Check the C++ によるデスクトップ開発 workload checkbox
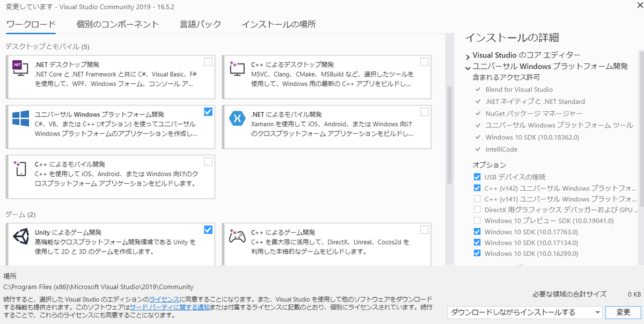The height and width of the screenshot is (324, 644). coord(425,62)
